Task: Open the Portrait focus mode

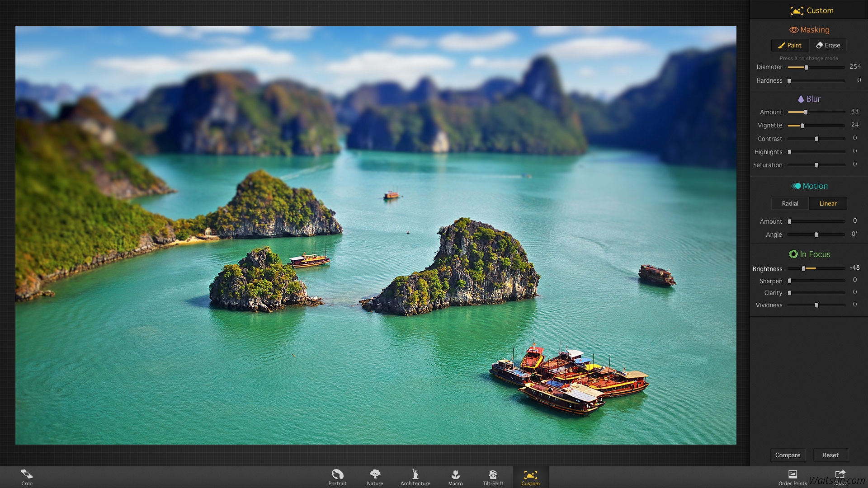Action: click(337, 477)
